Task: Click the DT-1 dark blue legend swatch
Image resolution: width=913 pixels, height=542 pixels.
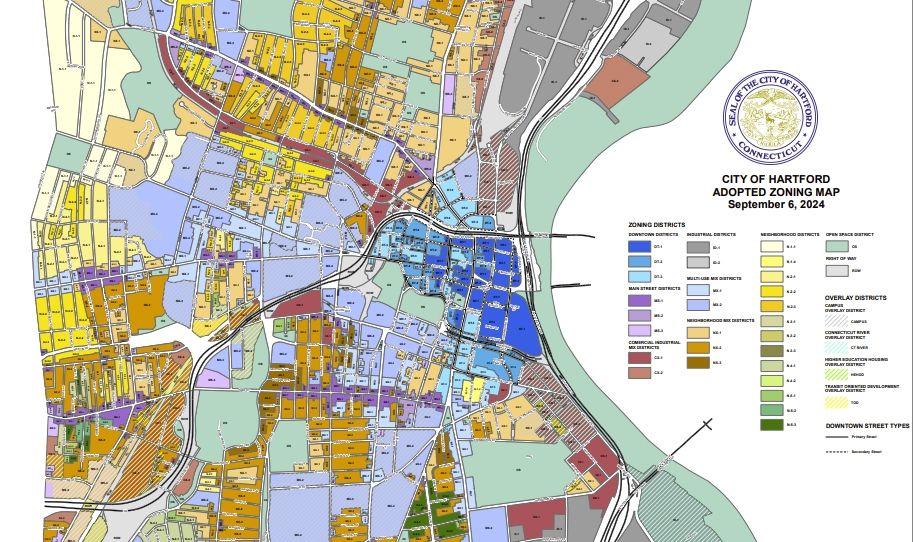Action: pyautogui.click(x=639, y=247)
